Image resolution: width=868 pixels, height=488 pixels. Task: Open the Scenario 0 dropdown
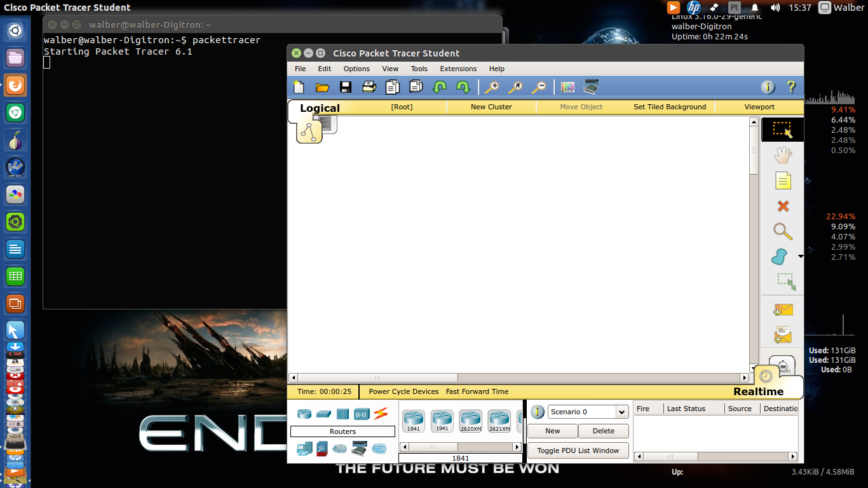[x=588, y=412]
